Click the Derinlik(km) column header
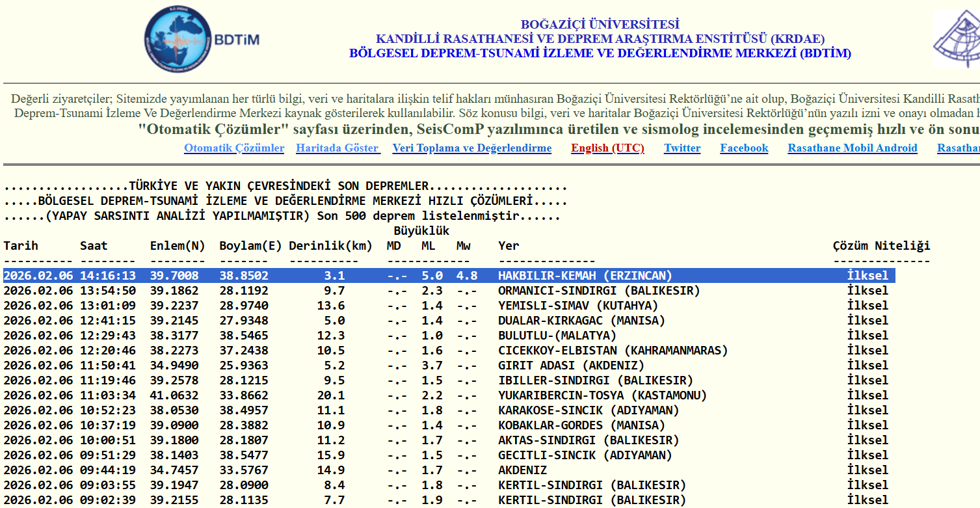 pos(330,246)
